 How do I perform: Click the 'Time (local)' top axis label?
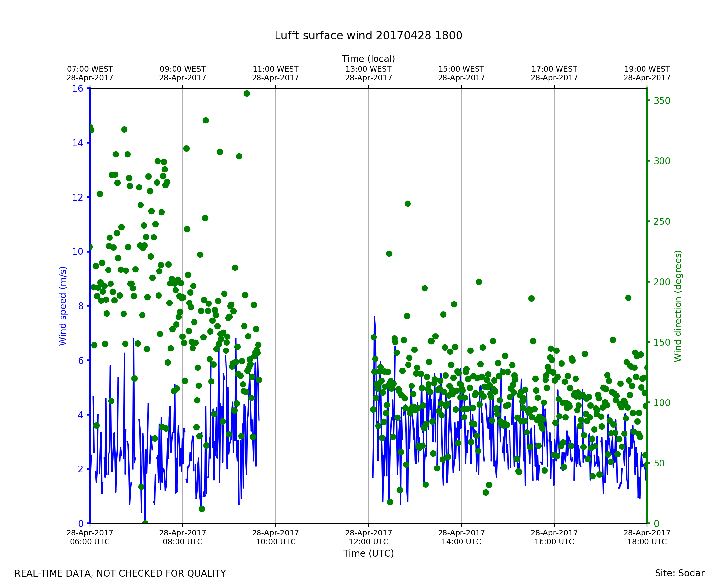point(368,59)
